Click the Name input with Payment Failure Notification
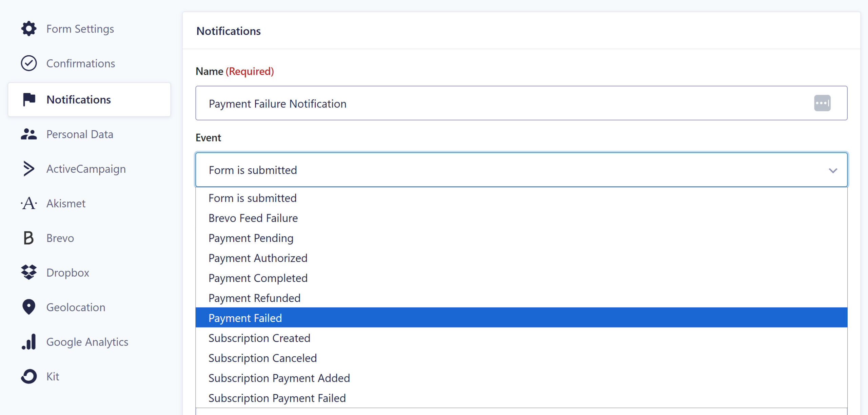This screenshot has height=415, width=868. click(x=521, y=103)
